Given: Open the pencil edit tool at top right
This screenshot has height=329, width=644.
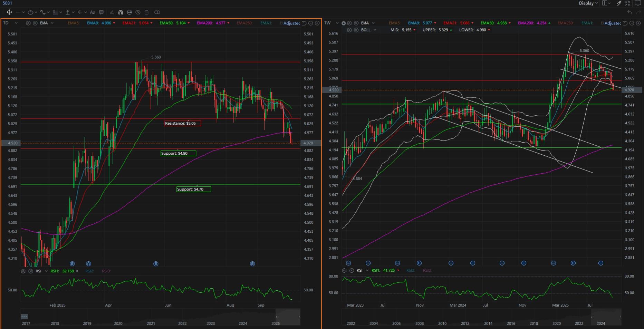Looking at the screenshot, I should [619, 3].
